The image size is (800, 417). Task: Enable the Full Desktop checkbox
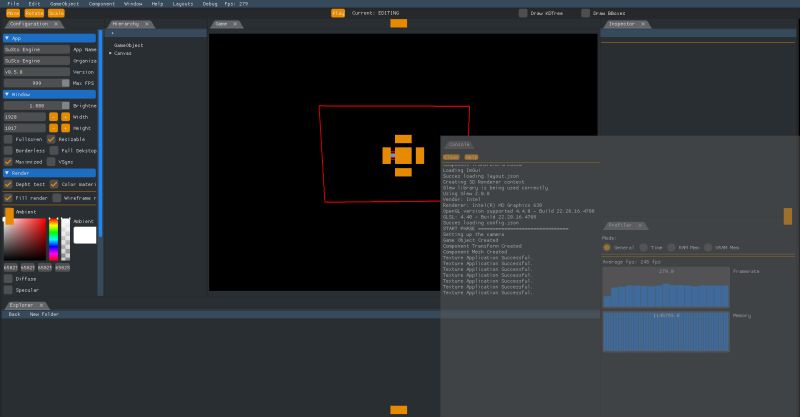(54, 151)
